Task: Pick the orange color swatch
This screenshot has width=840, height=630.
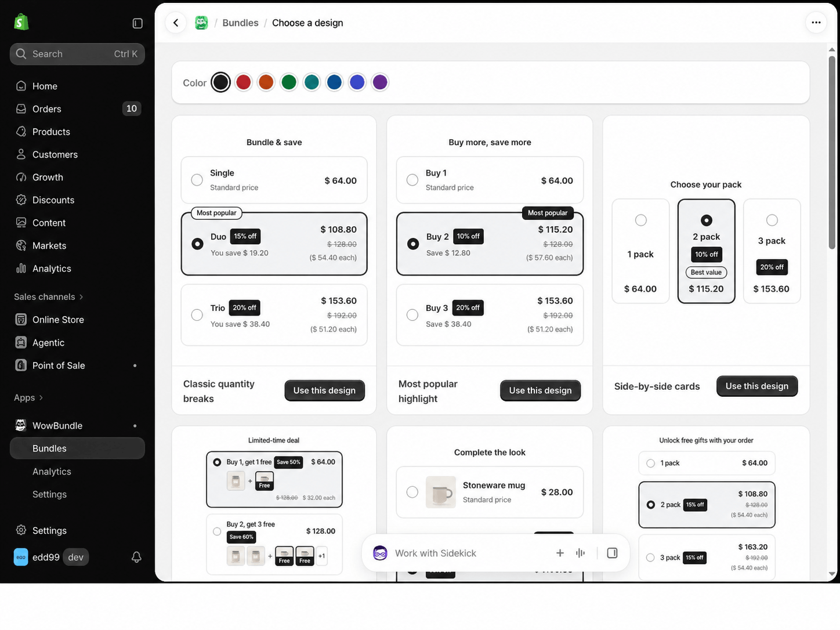Action: pos(266,82)
